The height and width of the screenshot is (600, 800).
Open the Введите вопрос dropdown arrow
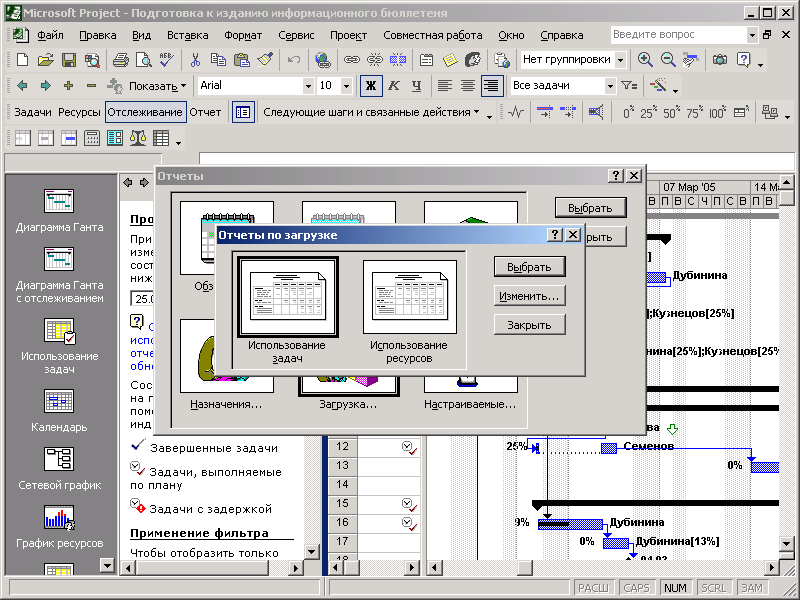click(752, 35)
